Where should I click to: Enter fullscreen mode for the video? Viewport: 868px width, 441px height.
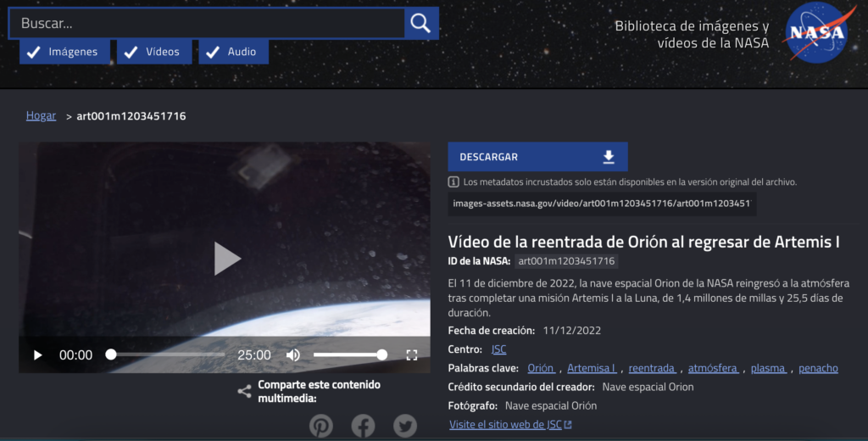click(x=412, y=355)
